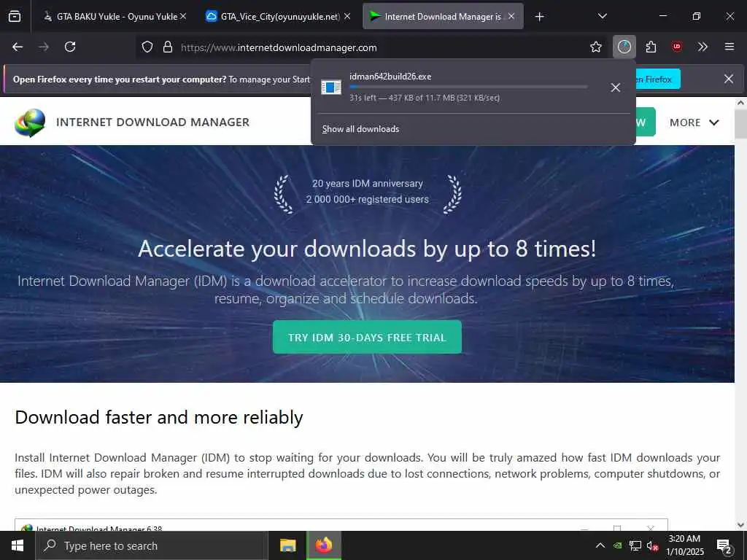
Task: Click scrollbar down arrow
Action: click(741, 525)
